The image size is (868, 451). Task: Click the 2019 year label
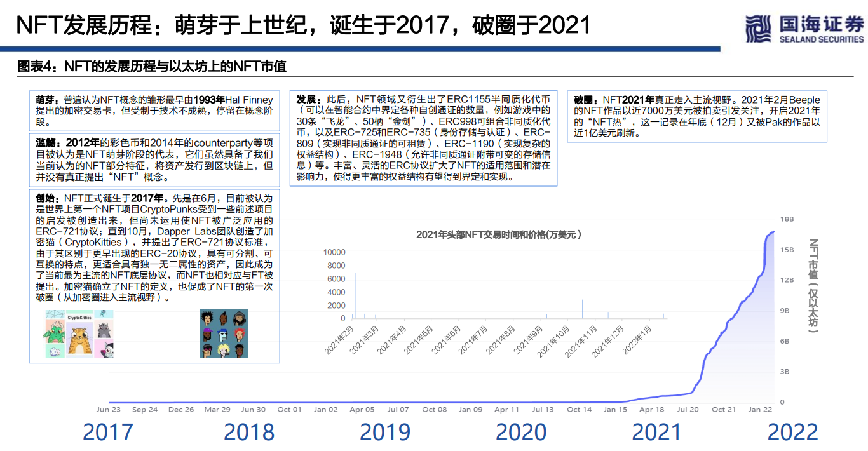pos(385,433)
